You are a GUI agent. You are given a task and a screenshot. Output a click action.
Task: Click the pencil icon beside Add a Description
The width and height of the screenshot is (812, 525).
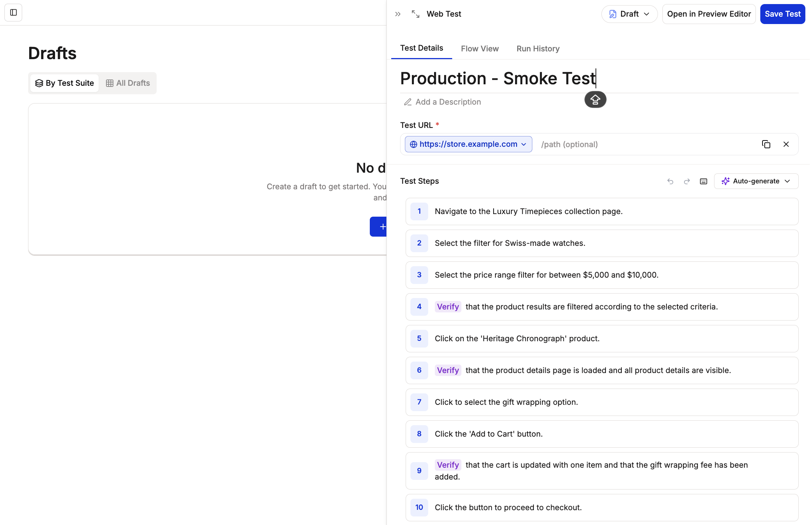coord(408,102)
